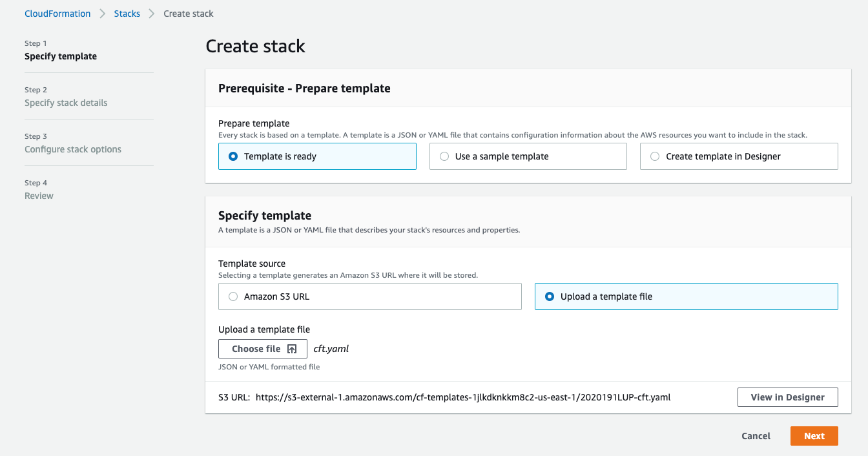Jump to Step 3 Configure stack options
The width and height of the screenshot is (868, 456).
[x=72, y=149]
